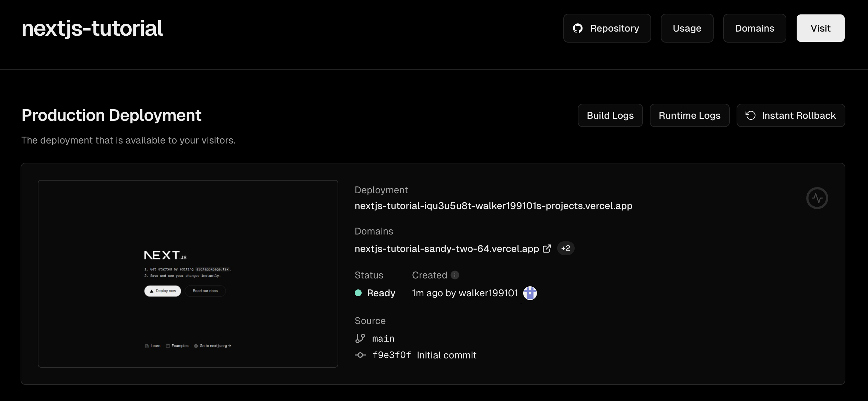This screenshot has height=401, width=868.
Task: Click the Production Deployment heading
Action: pyautogui.click(x=112, y=115)
